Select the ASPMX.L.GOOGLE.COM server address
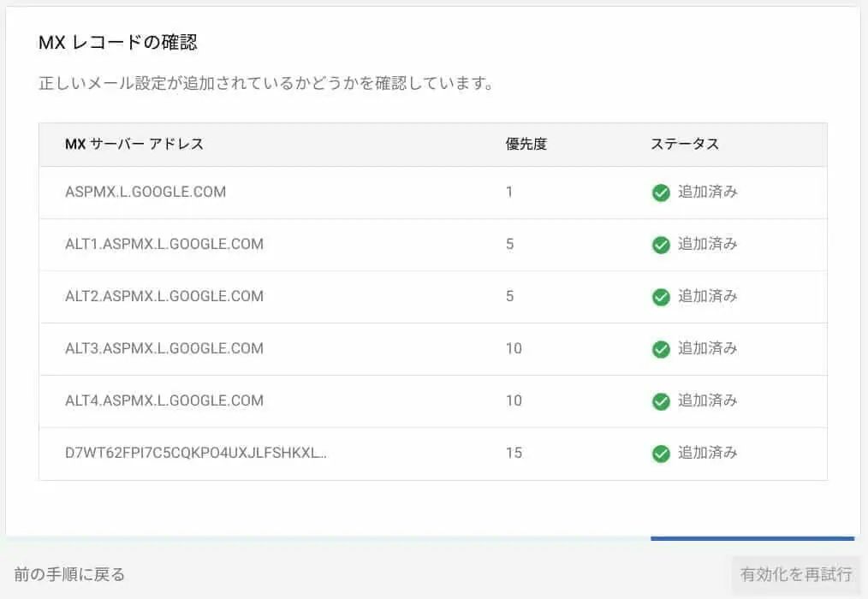Viewport: 868px width, 599px height. pos(146,192)
